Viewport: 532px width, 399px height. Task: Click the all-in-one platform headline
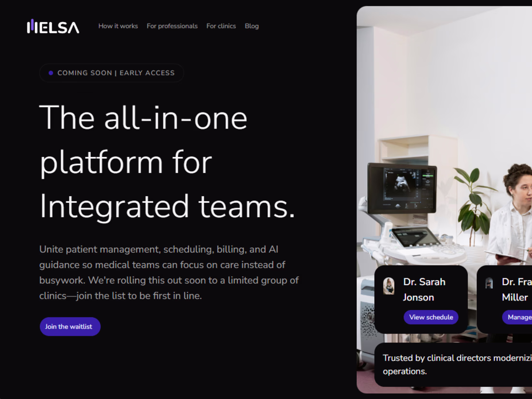click(167, 162)
